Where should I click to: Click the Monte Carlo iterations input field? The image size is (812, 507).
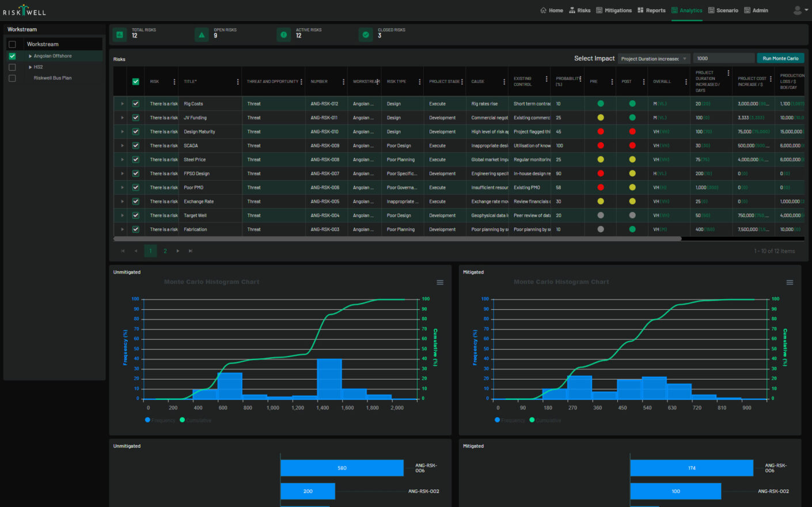(723, 58)
